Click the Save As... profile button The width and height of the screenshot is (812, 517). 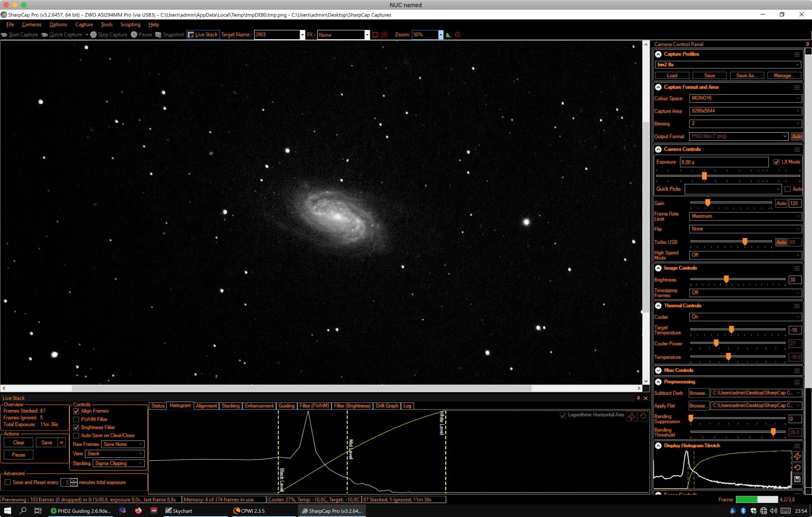pyautogui.click(x=747, y=76)
